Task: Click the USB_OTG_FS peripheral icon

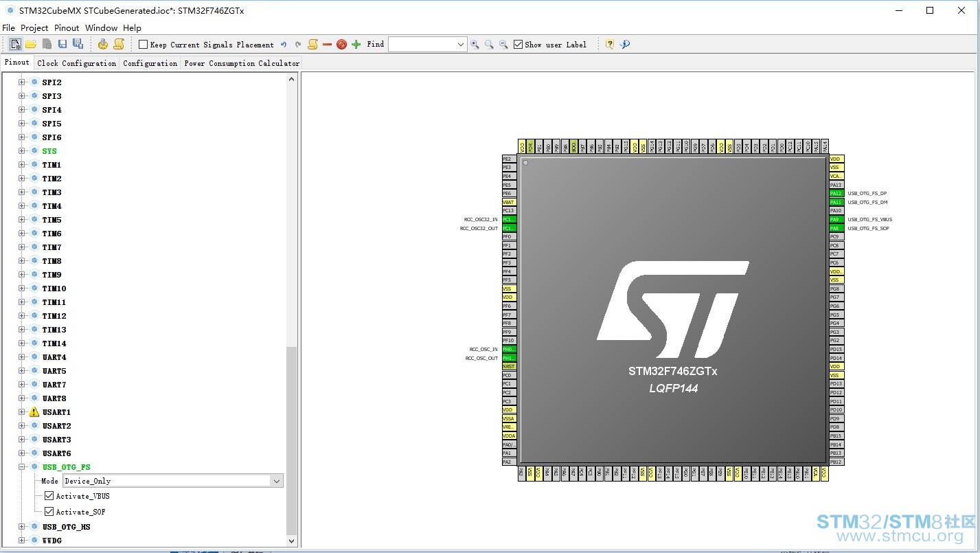Action: pyautogui.click(x=34, y=467)
